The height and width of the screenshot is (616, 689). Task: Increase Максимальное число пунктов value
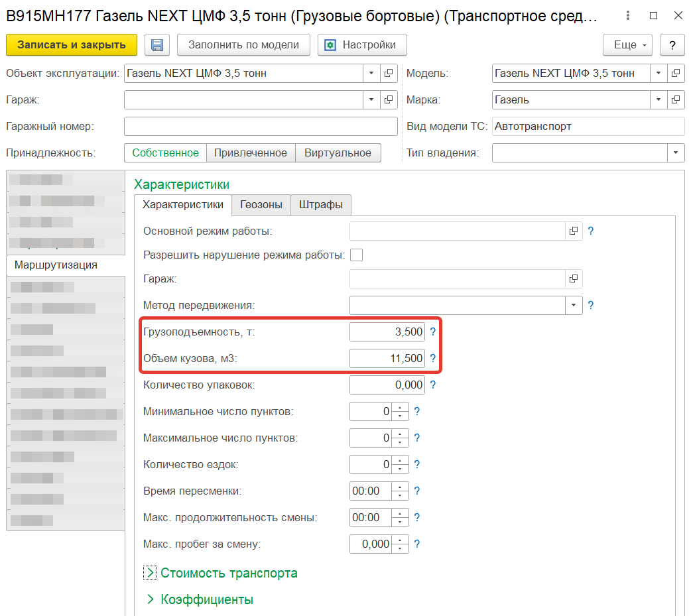pyautogui.click(x=400, y=434)
